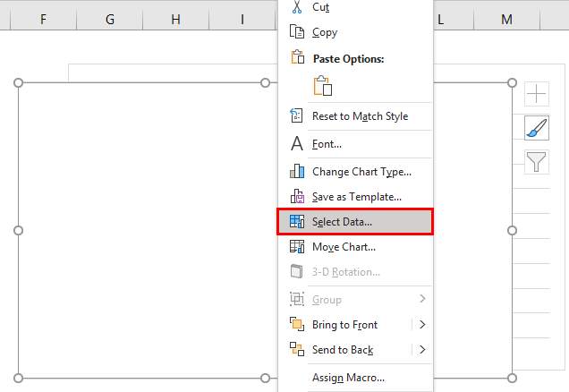Click Assign Macro... menu item
This screenshot has width=569, height=392.
click(x=348, y=378)
